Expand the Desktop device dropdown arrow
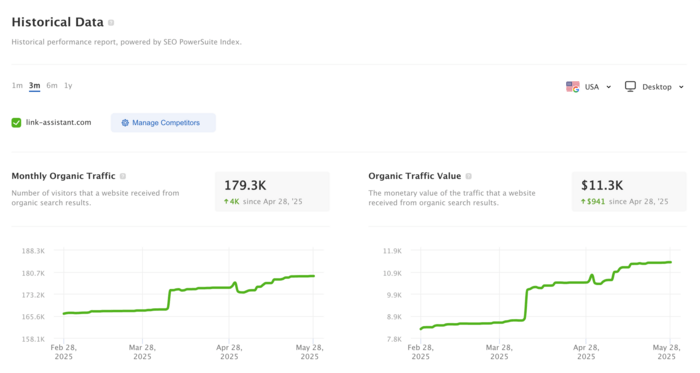The image size is (700, 373). pos(681,87)
